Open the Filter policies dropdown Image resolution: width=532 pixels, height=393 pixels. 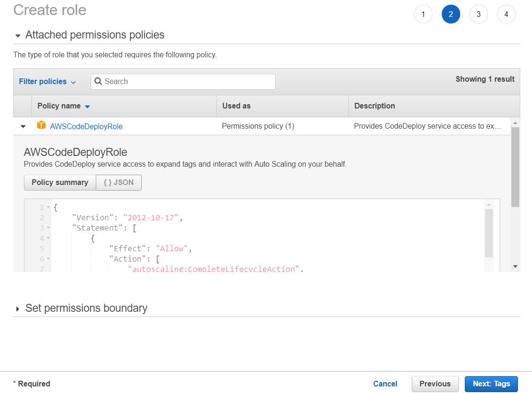pyautogui.click(x=47, y=81)
